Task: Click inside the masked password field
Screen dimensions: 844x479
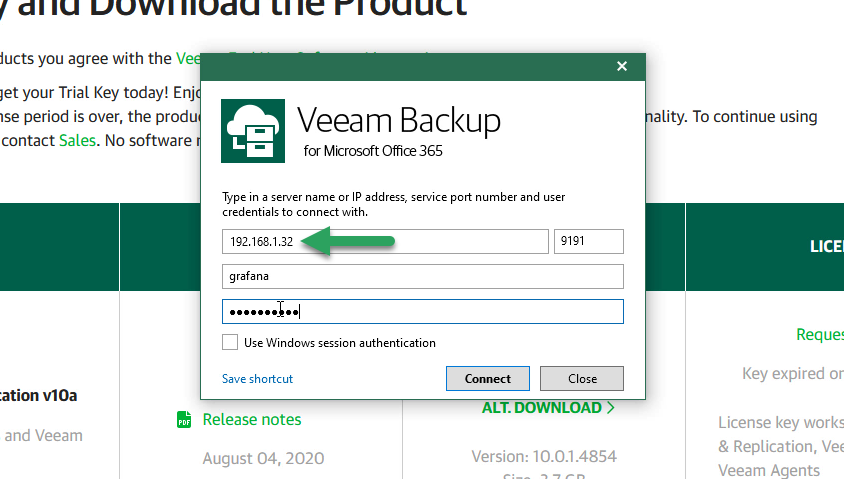Action: click(x=423, y=312)
